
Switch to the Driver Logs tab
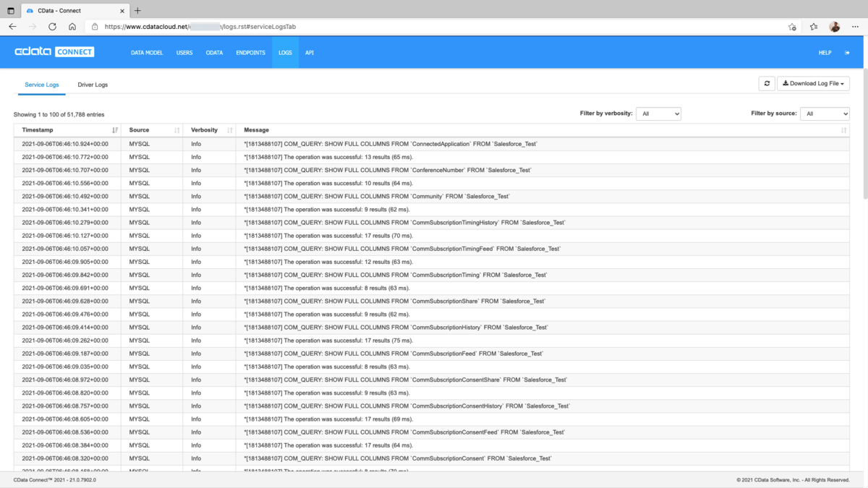coord(93,85)
